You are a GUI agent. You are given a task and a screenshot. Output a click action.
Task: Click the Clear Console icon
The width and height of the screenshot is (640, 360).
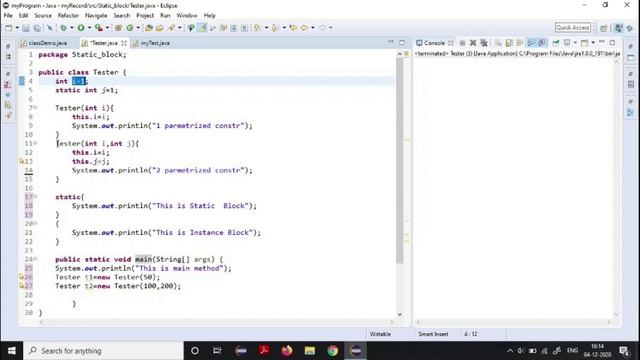[499, 43]
